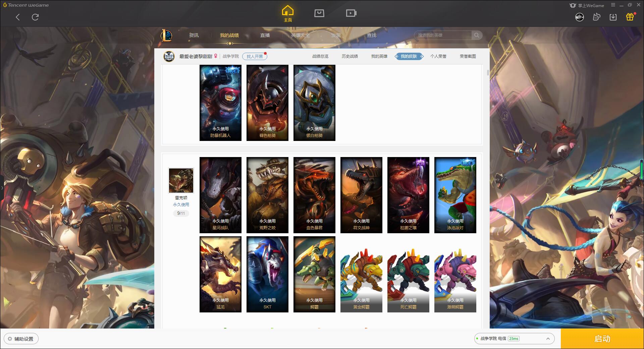This screenshot has height=349, width=644.
Task: Click the 启动 launch button
Action: click(x=602, y=339)
